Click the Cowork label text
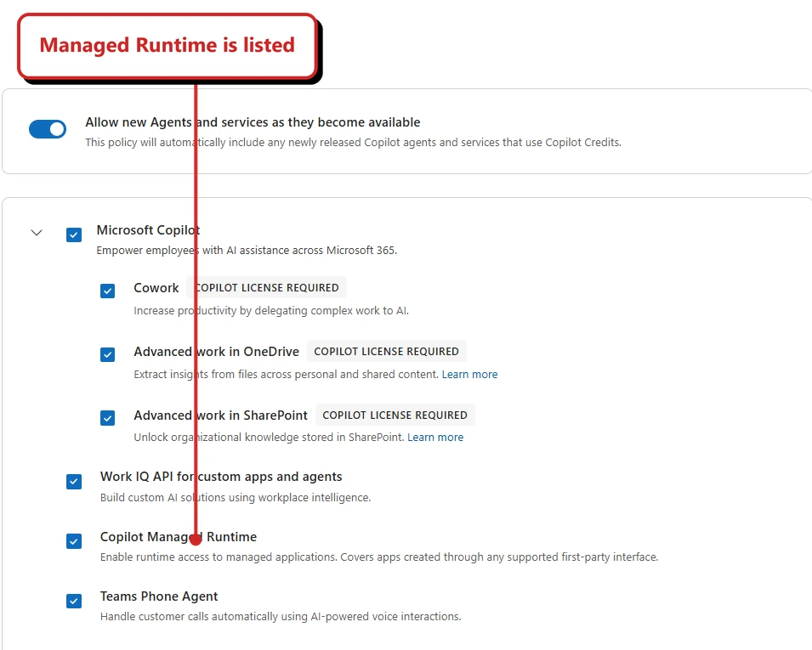This screenshot has width=812, height=650. (x=156, y=288)
